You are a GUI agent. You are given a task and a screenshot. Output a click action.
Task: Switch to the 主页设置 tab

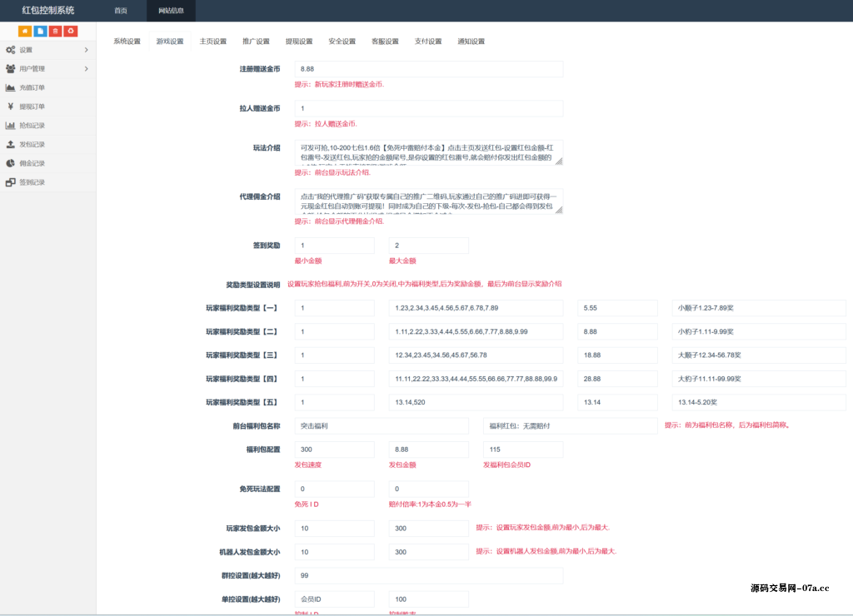click(x=212, y=42)
